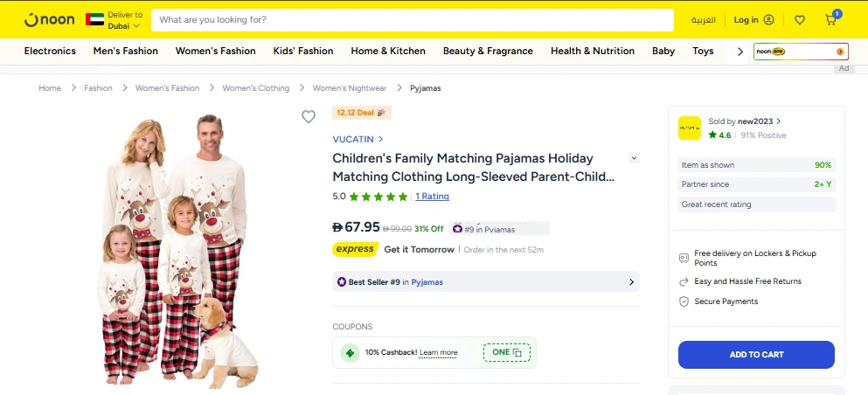868x395 pixels.
Task: Open the Home & Kitchen menu
Action: coord(388,51)
